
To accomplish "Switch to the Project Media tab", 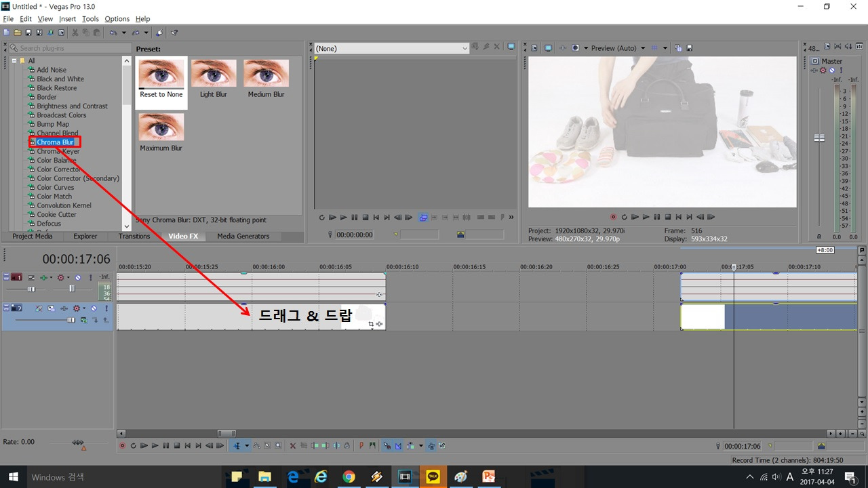I will [32, 237].
